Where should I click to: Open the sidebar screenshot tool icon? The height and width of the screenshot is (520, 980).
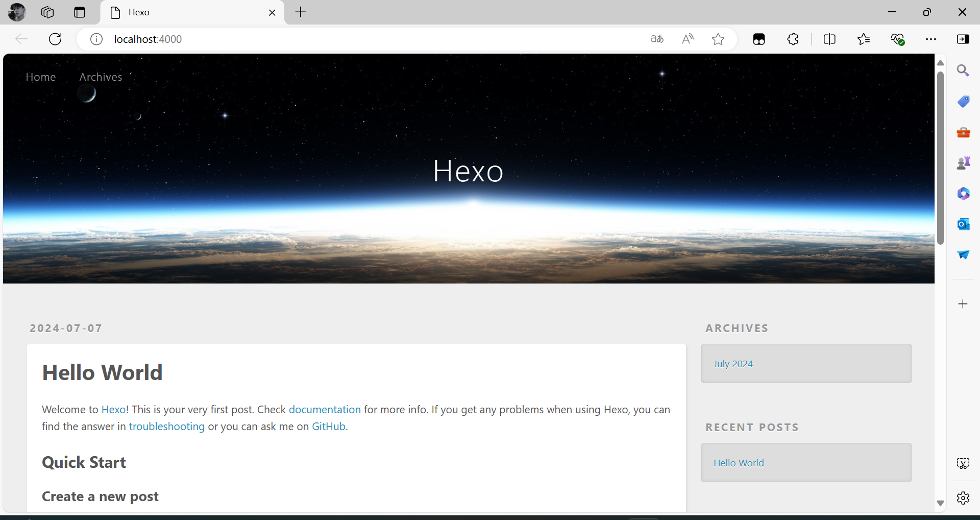pyautogui.click(x=963, y=463)
